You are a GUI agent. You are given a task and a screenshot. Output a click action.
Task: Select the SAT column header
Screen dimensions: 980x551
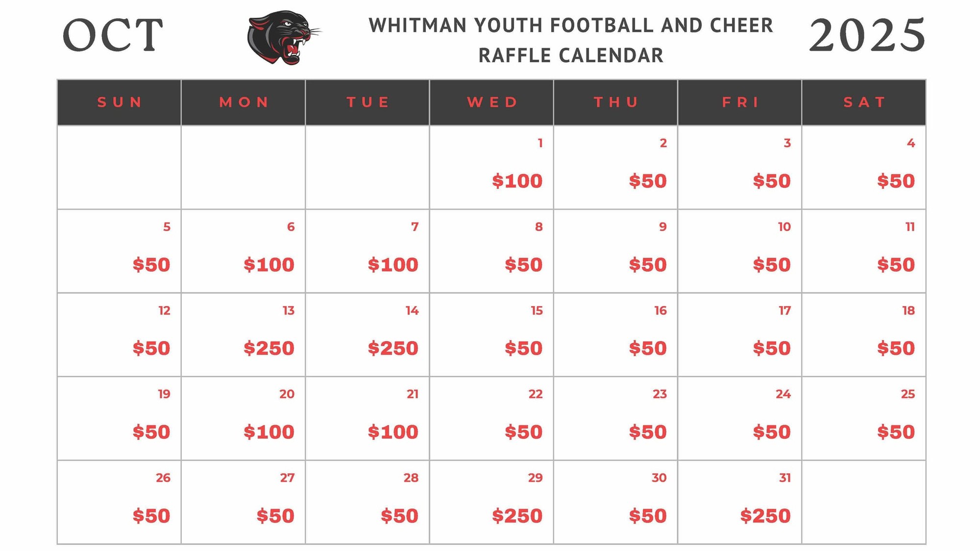(x=864, y=102)
